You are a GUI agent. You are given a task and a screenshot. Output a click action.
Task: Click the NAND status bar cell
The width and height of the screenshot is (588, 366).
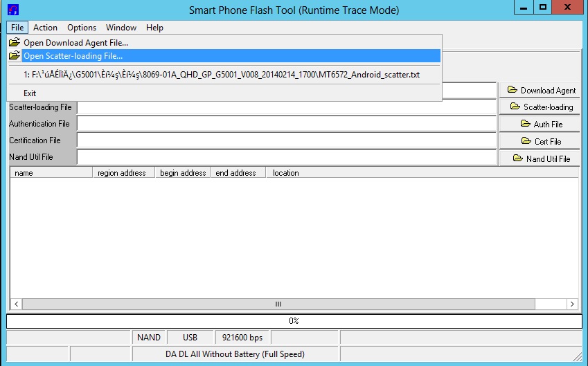149,337
